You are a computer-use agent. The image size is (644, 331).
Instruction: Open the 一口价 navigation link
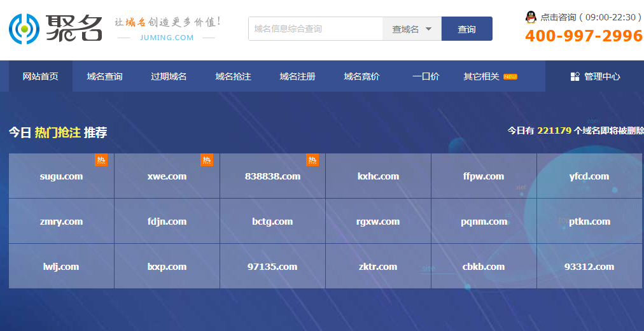(426, 76)
